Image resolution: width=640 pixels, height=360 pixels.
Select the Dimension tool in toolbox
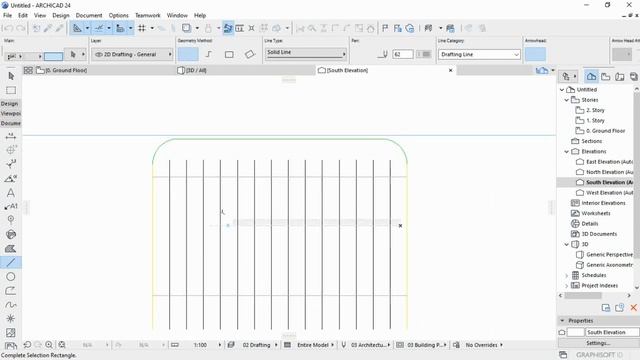(x=11, y=136)
